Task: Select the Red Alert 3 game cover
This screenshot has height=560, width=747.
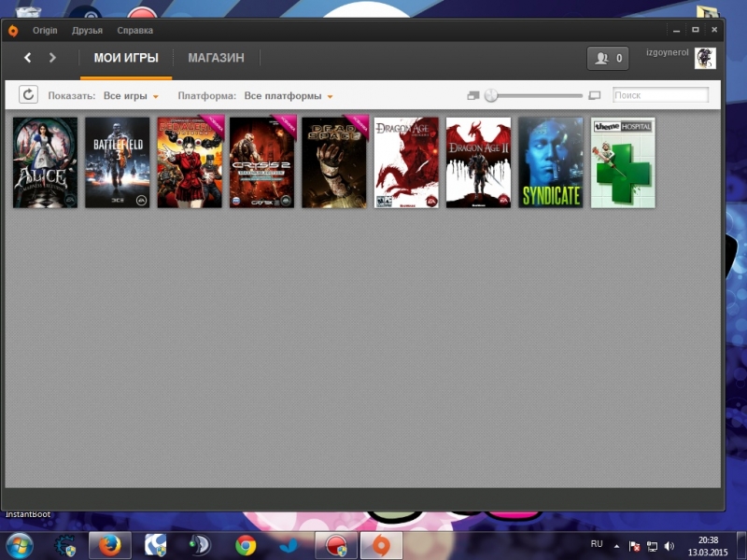Action: (190, 162)
